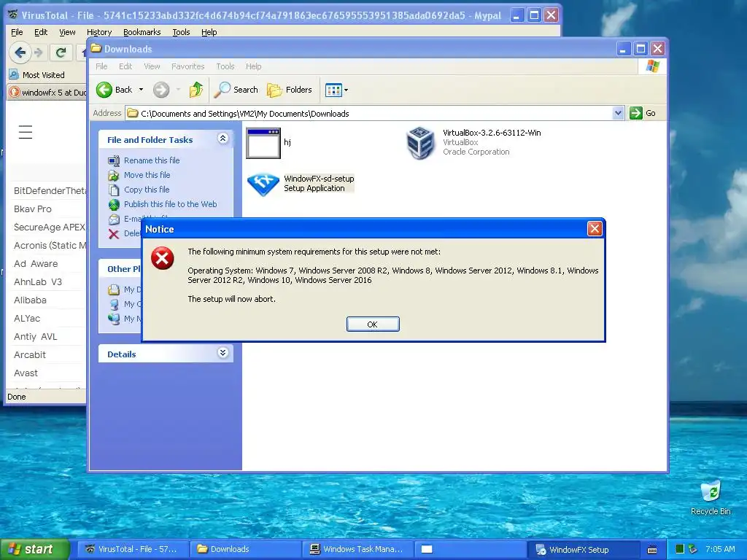
Task: Click Move this file link
Action: click(147, 175)
